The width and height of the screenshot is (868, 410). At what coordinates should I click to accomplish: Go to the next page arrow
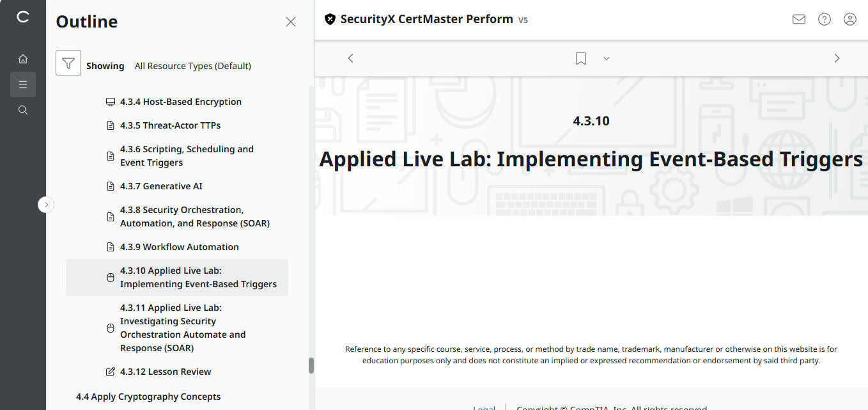(837, 58)
